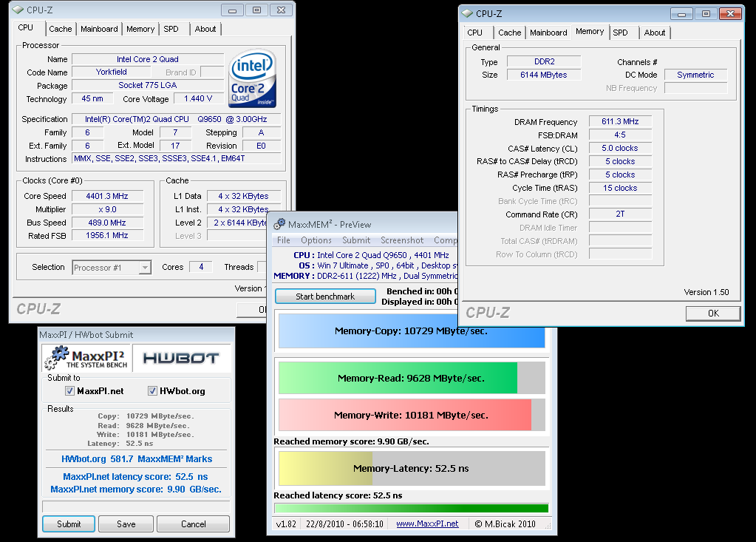The width and height of the screenshot is (756, 542).
Task: Click the Rated FSB 1956.1 MHz value
Action: coord(107,235)
